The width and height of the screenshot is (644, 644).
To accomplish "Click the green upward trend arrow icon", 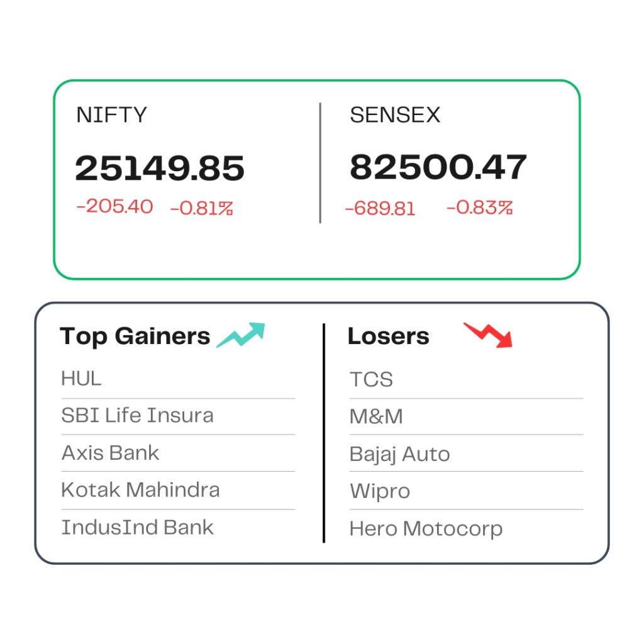I will click(241, 335).
